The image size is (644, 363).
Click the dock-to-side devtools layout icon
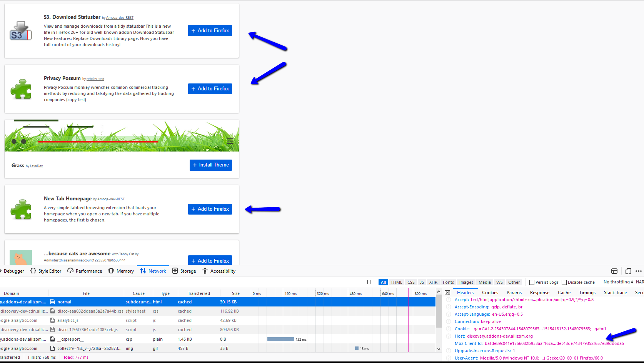614,271
